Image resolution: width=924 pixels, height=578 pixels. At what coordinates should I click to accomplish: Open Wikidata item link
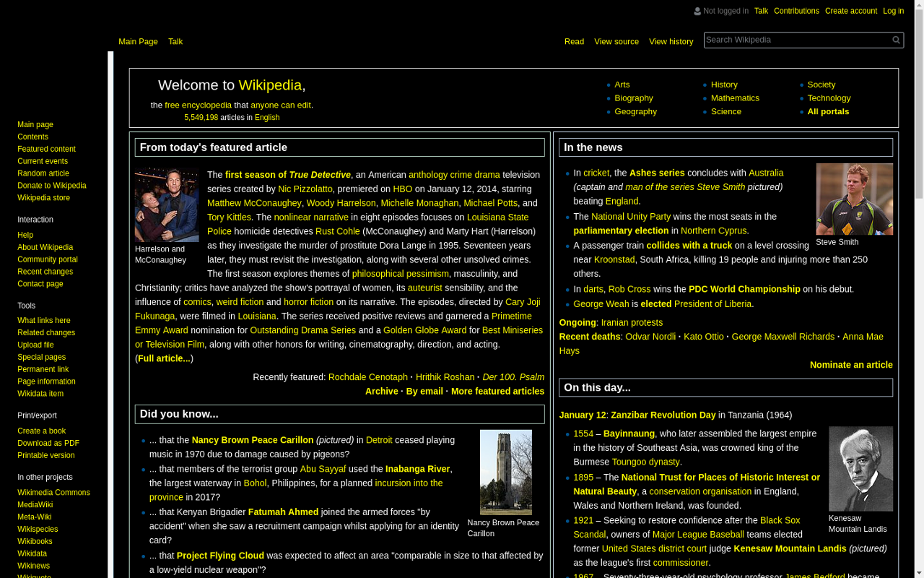[40, 394]
